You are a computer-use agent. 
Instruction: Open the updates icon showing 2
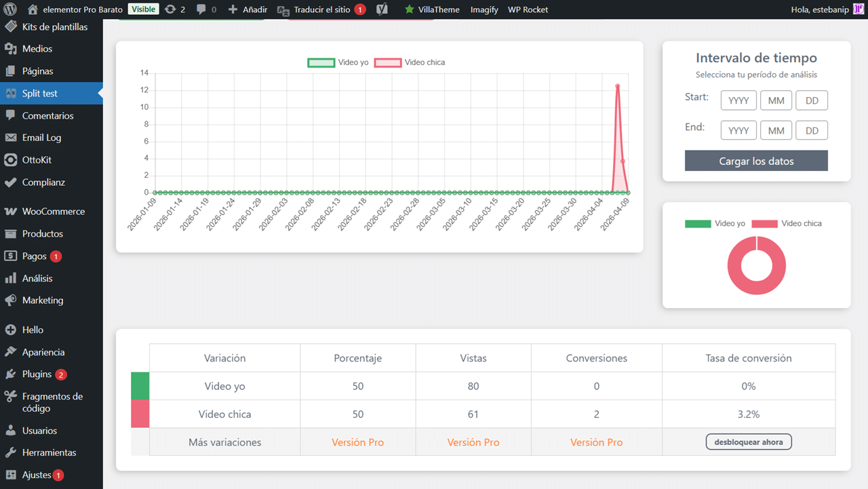click(x=170, y=9)
